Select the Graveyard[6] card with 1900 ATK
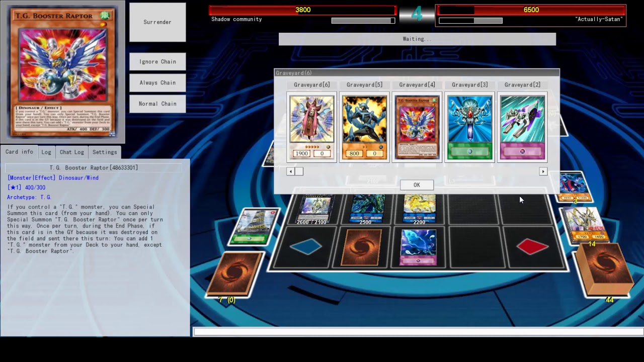 (x=311, y=127)
